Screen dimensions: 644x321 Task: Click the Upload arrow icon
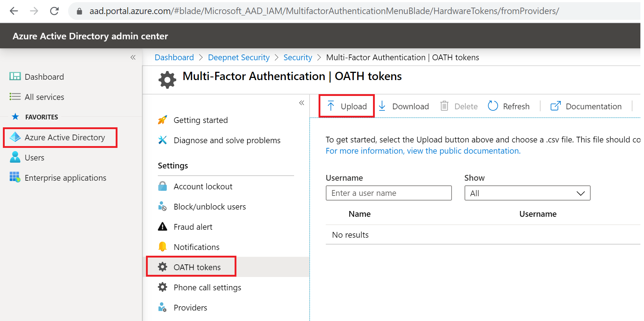click(x=331, y=106)
